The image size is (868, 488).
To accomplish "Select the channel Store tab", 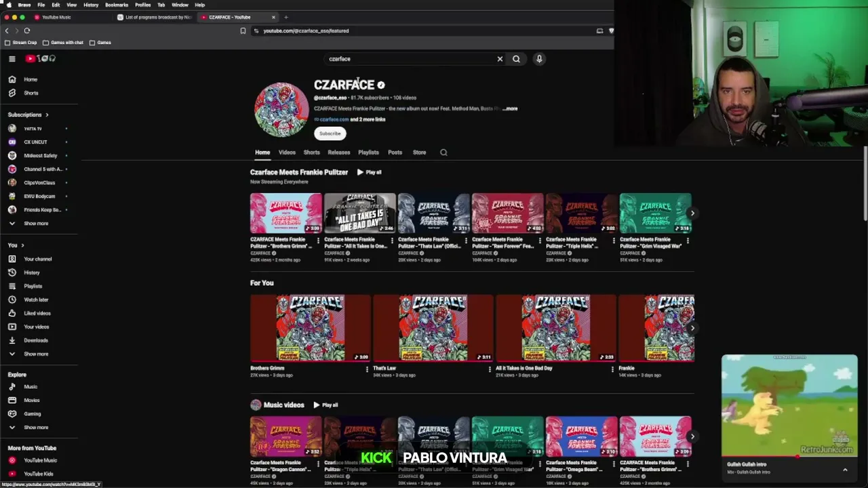I will click(419, 152).
